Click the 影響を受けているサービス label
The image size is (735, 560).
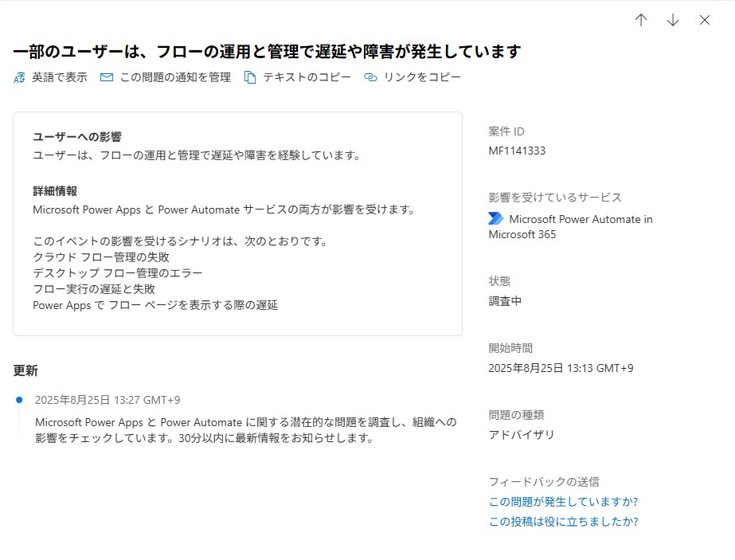click(x=555, y=198)
